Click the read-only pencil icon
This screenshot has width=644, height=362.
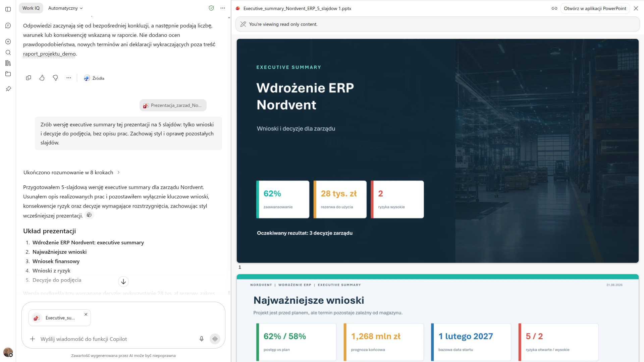click(243, 24)
